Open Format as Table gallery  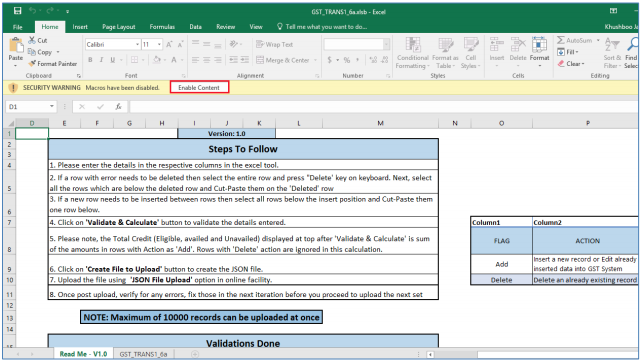[x=445, y=53]
